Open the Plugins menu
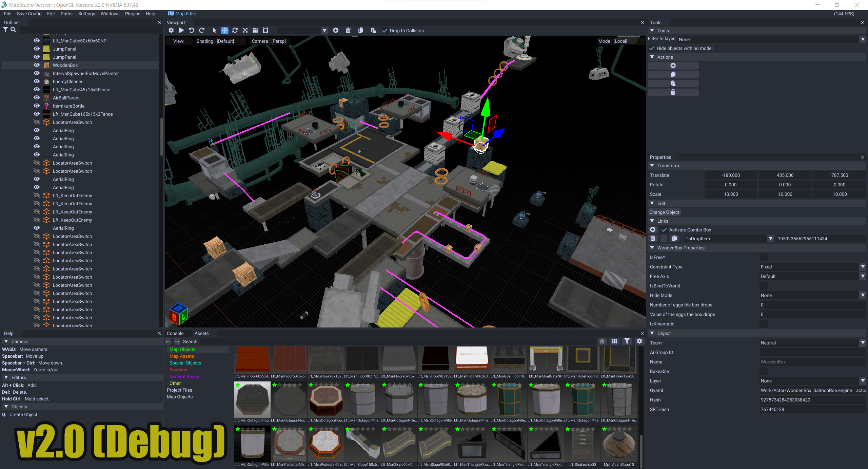The height and width of the screenshot is (469, 868). tap(133, 14)
